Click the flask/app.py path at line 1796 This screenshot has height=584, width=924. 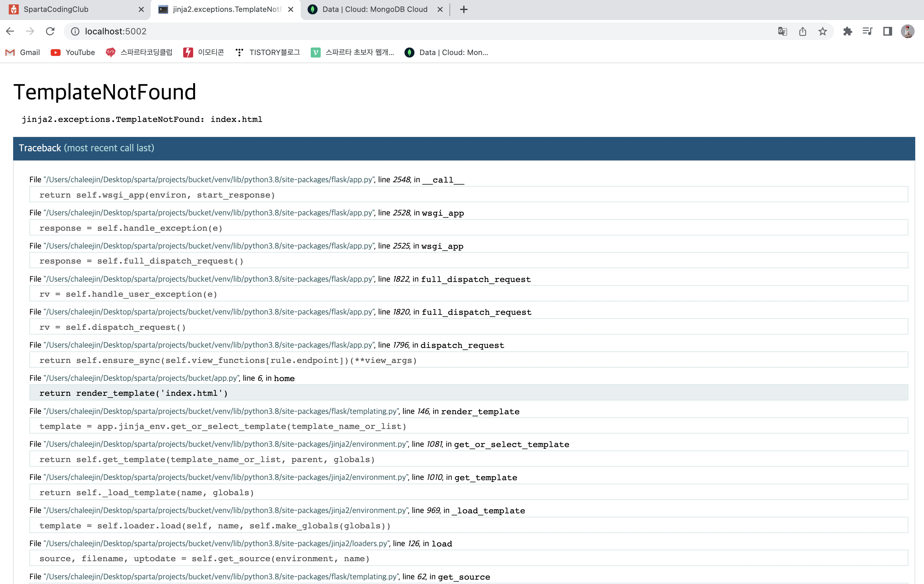209,345
